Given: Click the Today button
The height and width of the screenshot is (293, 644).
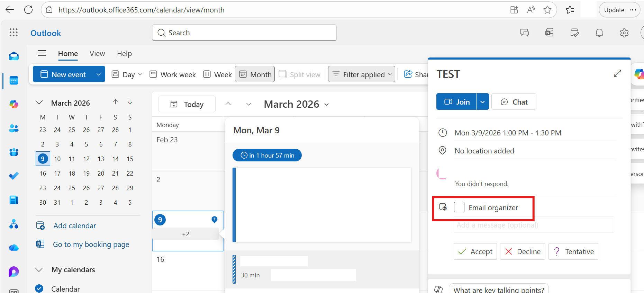Looking at the screenshot, I should (x=187, y=104).
